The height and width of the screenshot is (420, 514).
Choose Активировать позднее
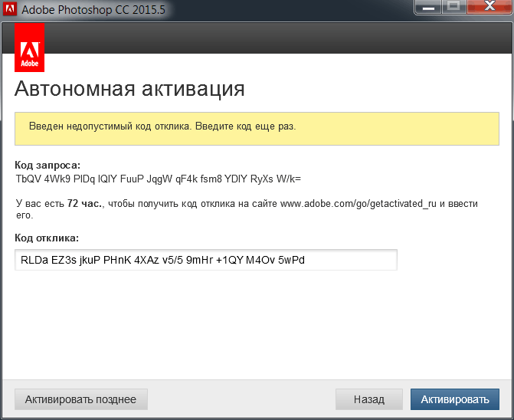[x=81, y=399]
